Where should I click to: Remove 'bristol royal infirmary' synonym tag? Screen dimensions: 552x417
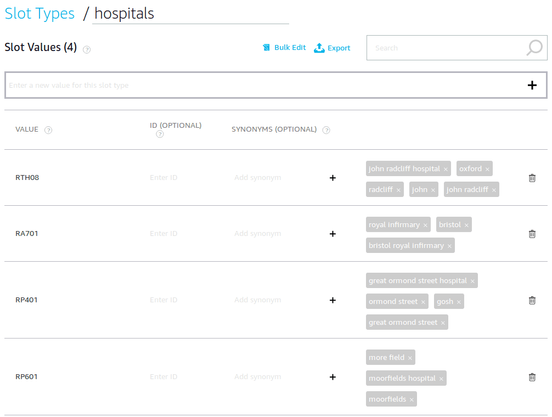(x=449, y=246)
